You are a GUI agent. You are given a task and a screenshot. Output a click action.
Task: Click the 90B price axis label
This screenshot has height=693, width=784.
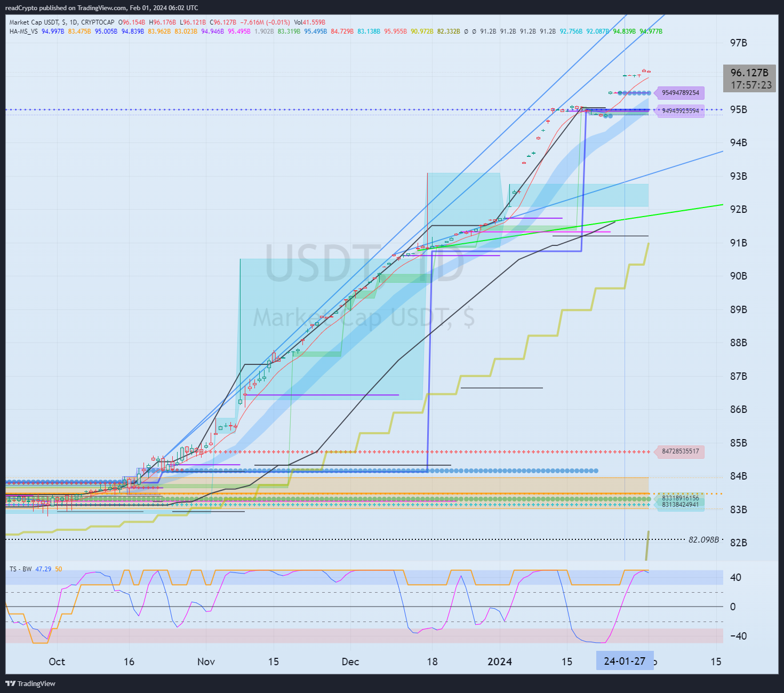[x=739, y=276]
